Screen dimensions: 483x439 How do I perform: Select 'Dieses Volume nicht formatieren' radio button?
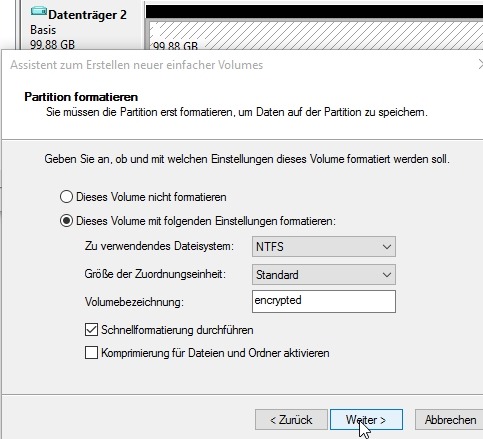tap(66, 197)
